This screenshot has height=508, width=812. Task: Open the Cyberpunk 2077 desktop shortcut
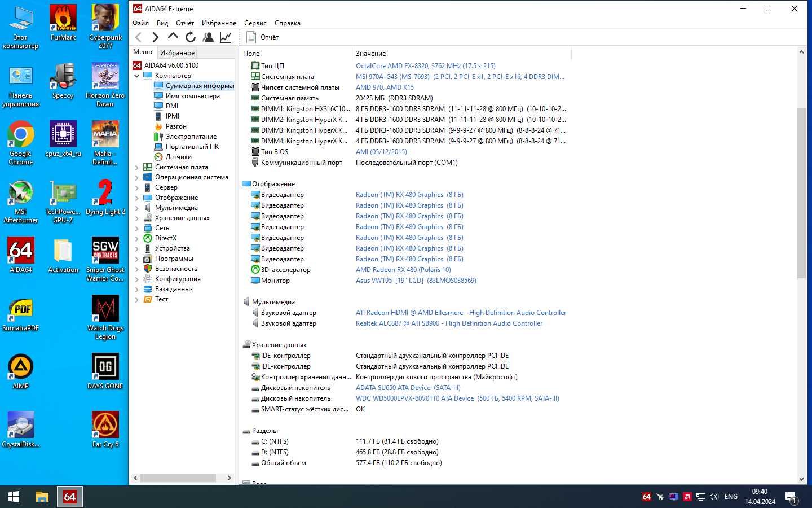pos(105,27)
